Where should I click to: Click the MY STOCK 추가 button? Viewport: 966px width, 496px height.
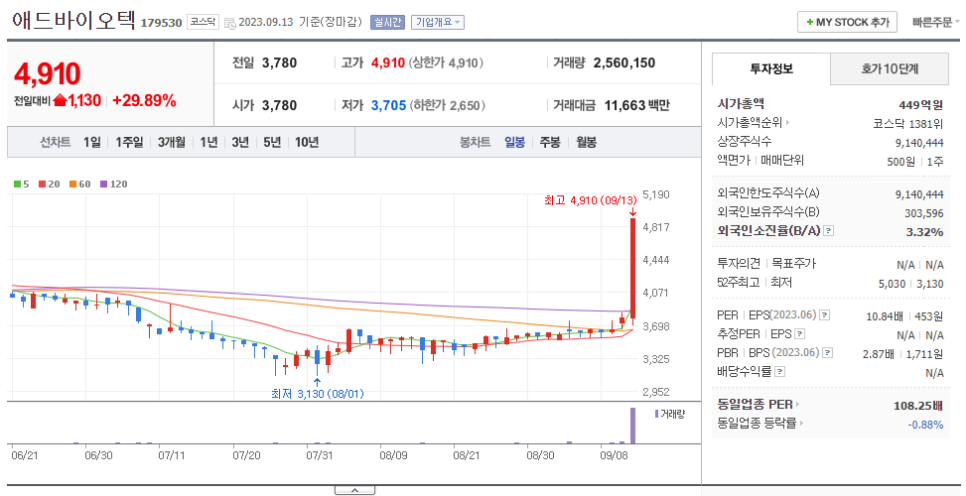[x=847, y=22]
